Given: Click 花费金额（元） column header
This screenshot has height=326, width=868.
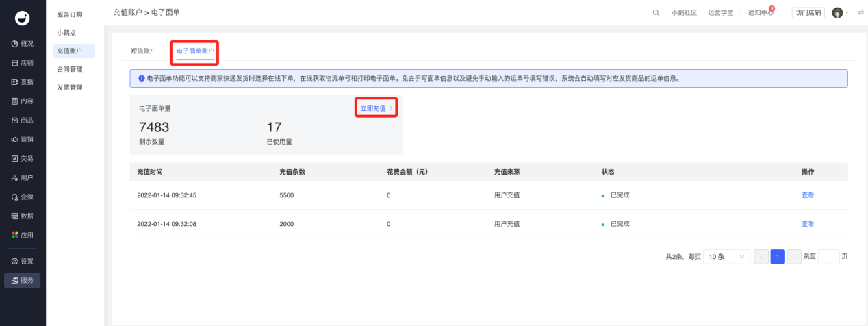Looking at the screenshot, I should (407, 172).
